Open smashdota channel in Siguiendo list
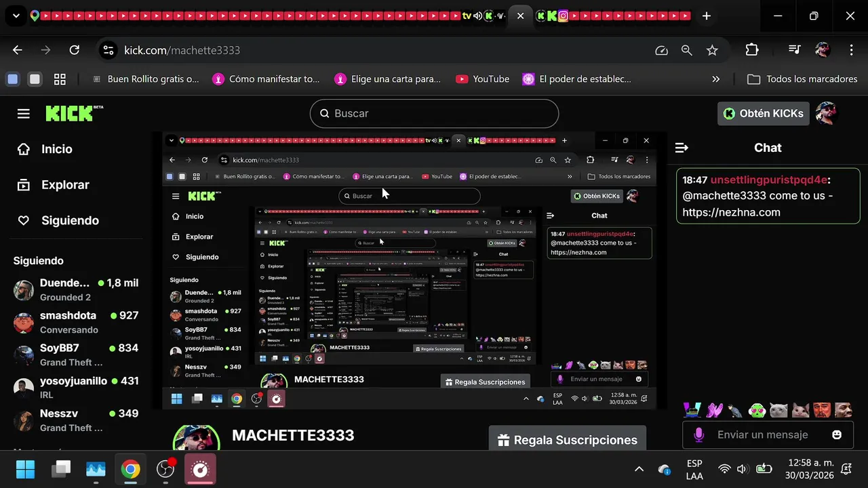The height and width of the screenshot is (488, 868). click(75, 323)
